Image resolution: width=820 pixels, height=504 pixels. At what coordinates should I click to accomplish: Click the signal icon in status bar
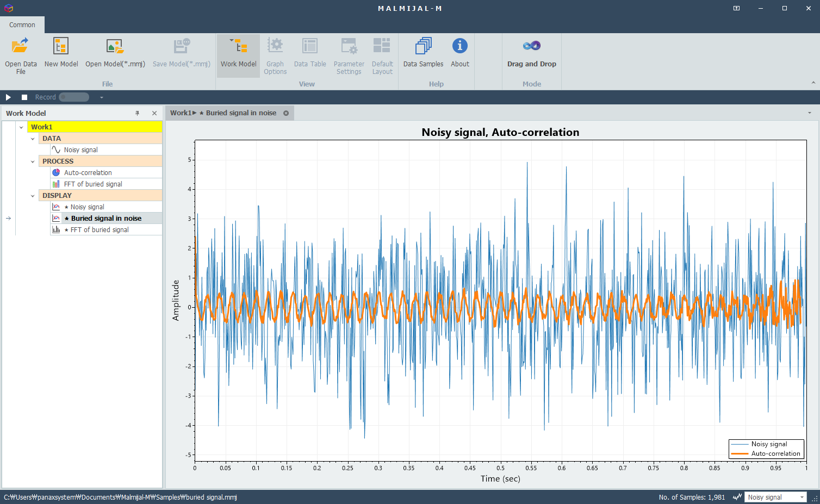tap(737, 497)
